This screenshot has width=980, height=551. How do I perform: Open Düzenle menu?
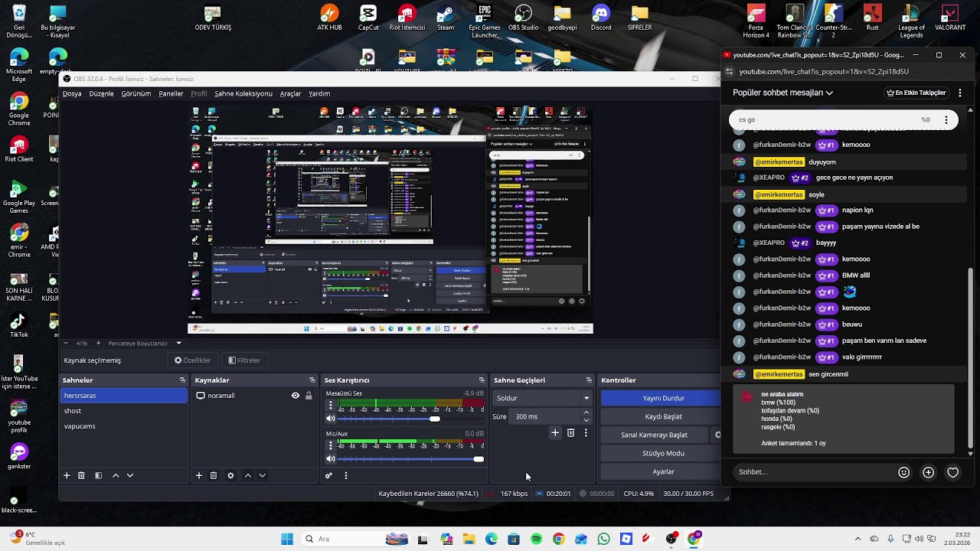101,93
